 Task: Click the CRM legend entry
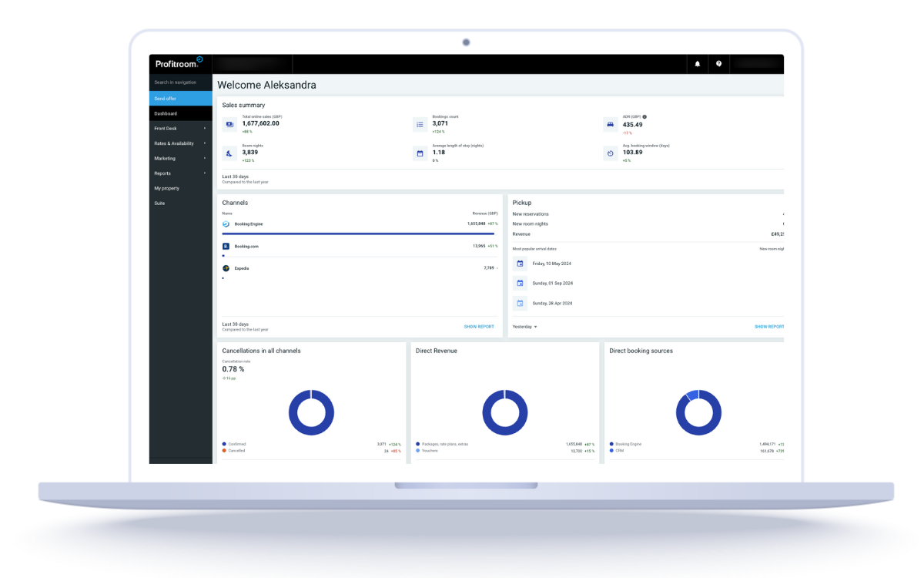coord(618,451)
